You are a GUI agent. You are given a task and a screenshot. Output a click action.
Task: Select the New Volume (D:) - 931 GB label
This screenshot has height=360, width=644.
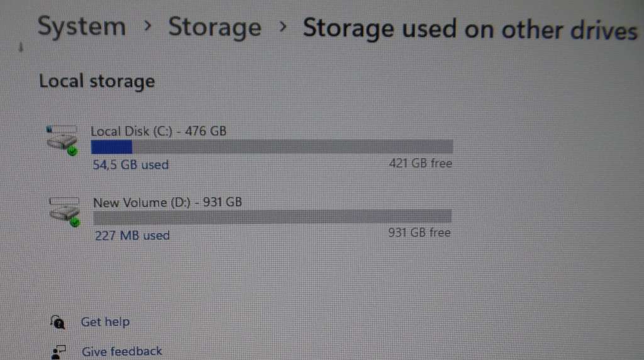pyautogui.click(x=167, y=203)
